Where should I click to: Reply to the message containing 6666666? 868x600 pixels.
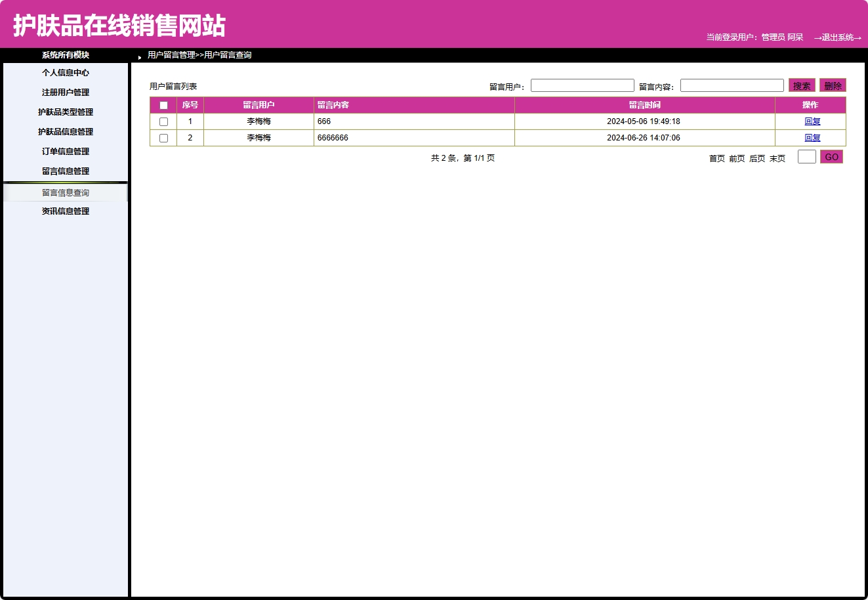pos(812,137)
